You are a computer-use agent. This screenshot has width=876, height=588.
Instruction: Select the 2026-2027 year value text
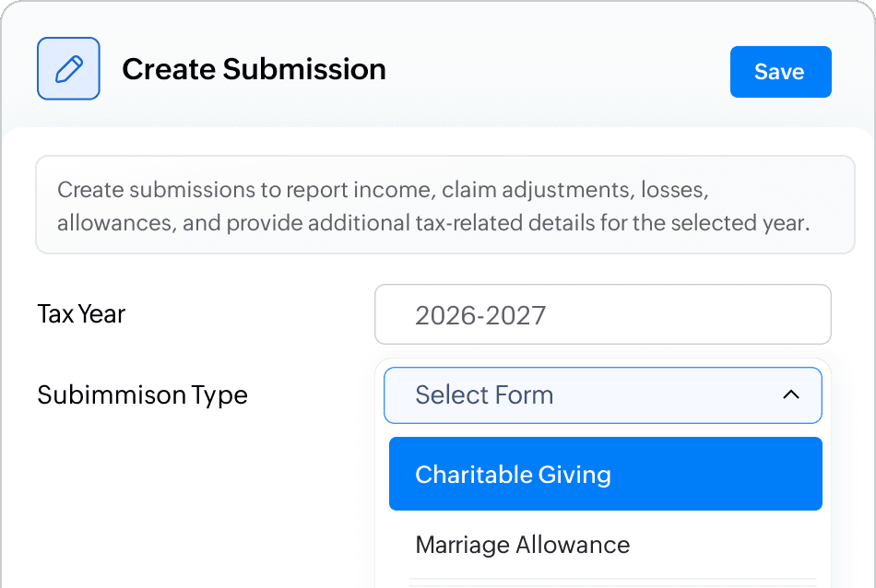click(x=480, y=316)
